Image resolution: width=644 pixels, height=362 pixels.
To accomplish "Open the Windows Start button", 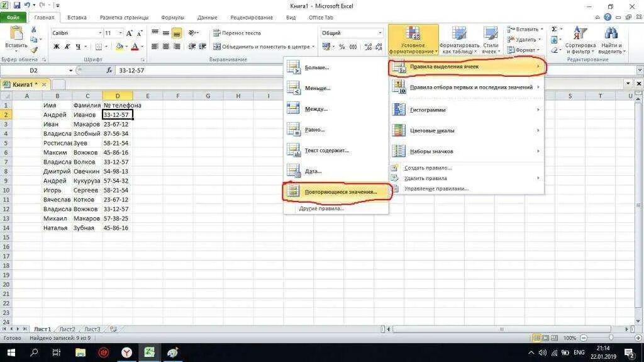I will (x=11, y=353).
